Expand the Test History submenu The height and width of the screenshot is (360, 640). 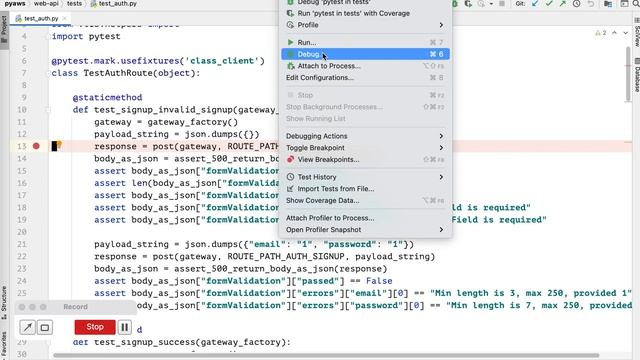(365, 177)
